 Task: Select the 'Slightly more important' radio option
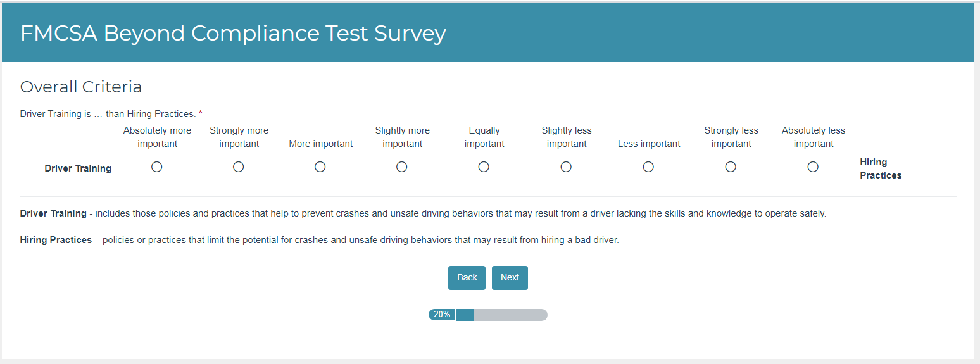(x=402, y=166)
